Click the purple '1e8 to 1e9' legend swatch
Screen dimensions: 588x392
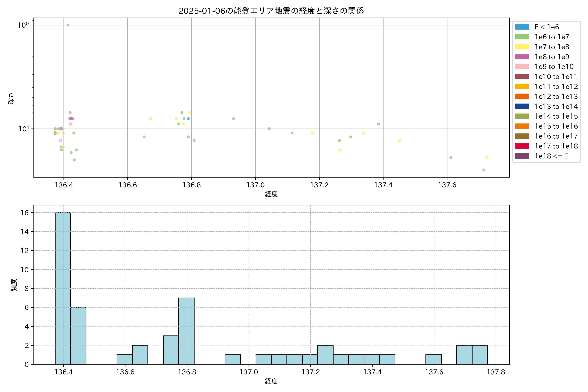coord(522,57)
